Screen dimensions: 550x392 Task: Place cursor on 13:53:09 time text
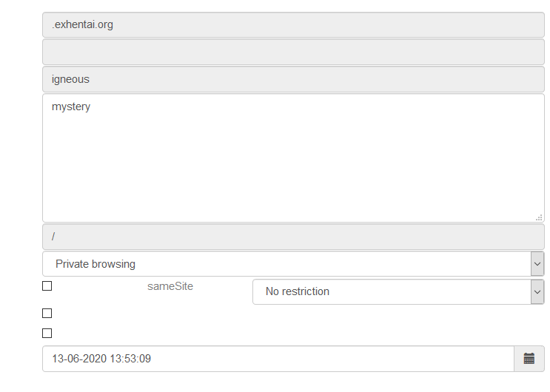tap(130, 359)
